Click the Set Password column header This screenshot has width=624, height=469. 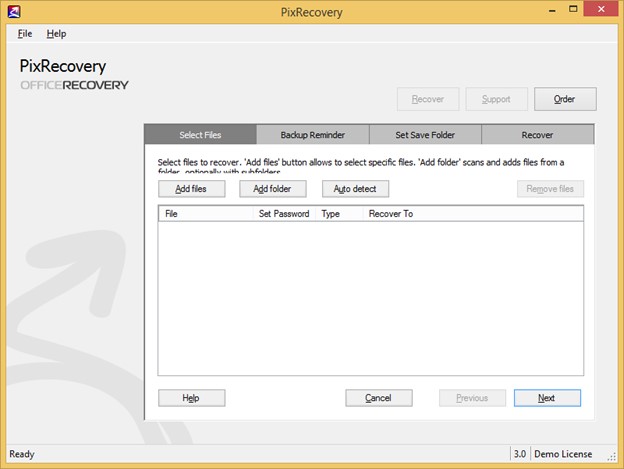(x=284, y=214)
